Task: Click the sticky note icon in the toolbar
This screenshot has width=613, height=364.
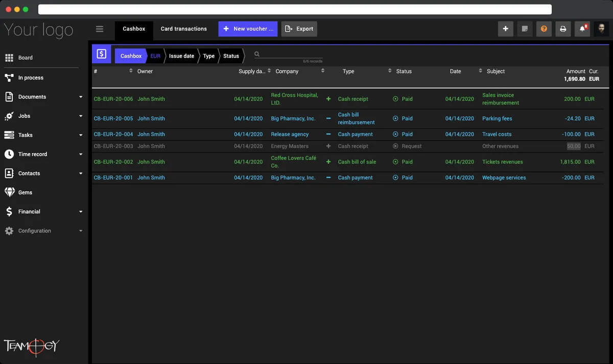Action: click(525, 29)
